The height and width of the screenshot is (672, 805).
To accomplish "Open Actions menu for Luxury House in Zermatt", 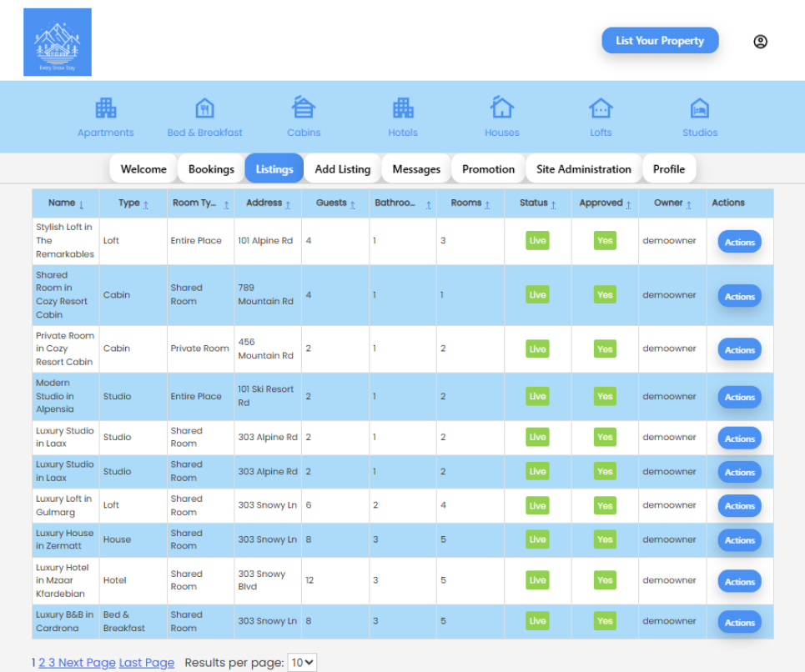I will pos(739,540).
